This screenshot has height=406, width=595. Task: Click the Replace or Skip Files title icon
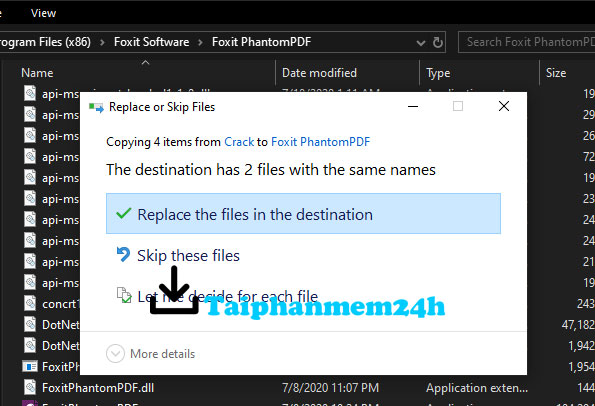tap(96, 108)
